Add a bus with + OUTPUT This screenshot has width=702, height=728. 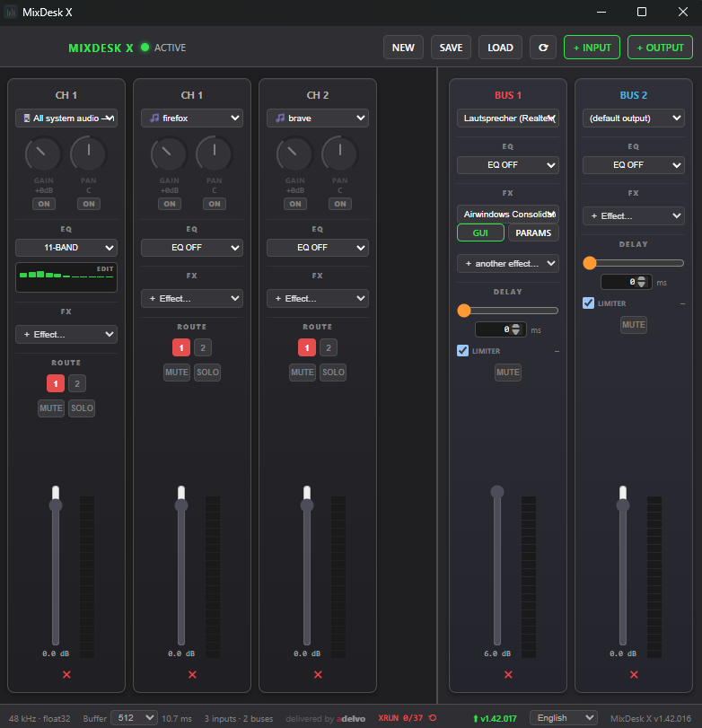pos(660,48)
